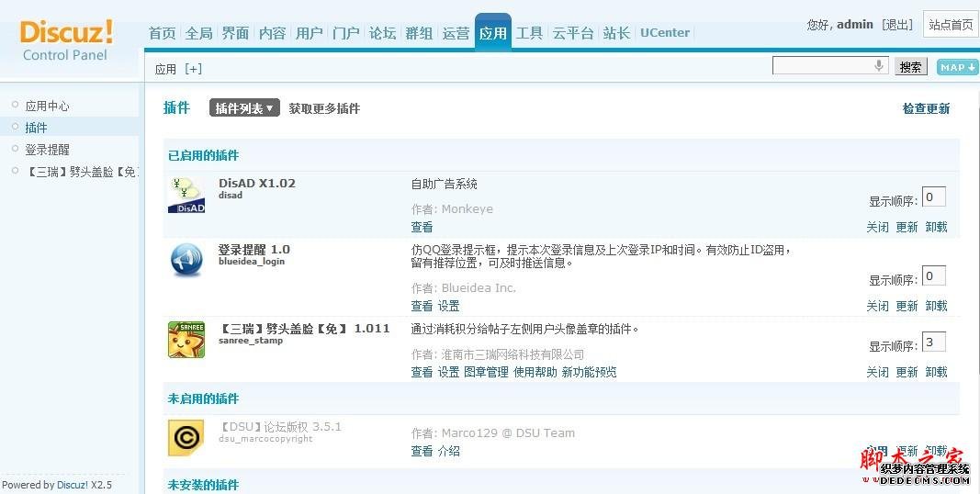Select 插件 in the sidebar
The height and width of the screenshot is (494, 980).
point(36,128)
